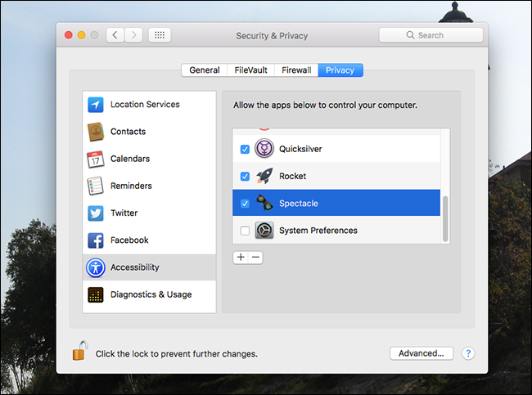The image size is (532, 395).
Task: Click the Calendars icon in sidebar
Action: [95, 159]
